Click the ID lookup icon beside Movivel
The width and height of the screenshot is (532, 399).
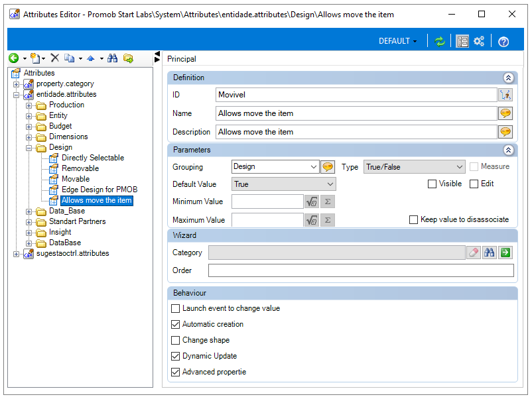click(x=505, y=95)
